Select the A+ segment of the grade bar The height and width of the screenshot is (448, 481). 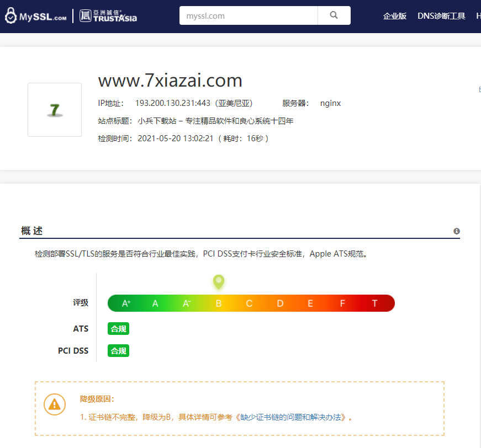click(x=125, y=303)
